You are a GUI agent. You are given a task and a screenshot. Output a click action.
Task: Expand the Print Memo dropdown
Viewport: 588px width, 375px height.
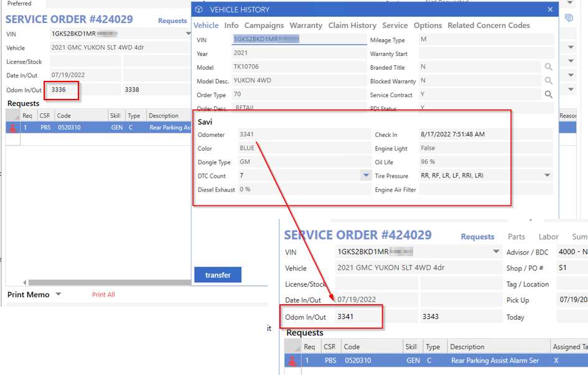point(58,294)
